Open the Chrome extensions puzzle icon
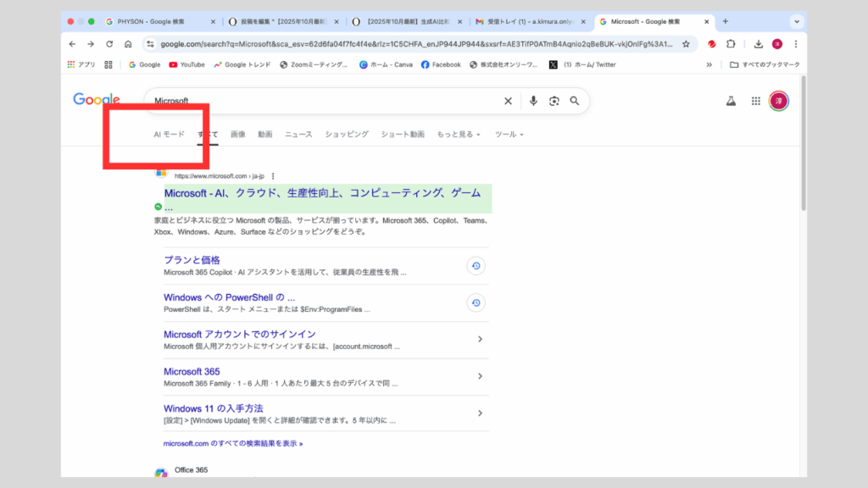This screenshot has height=488, width=868. 731,44
